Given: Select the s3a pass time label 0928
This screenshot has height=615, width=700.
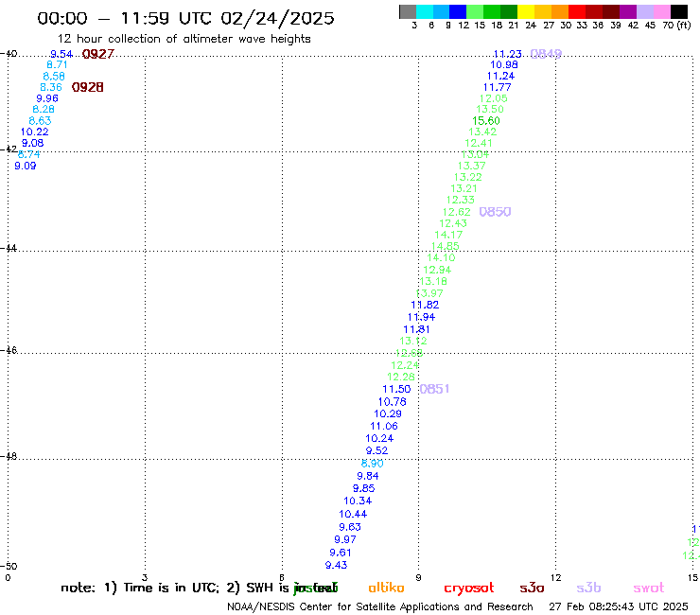Looking at the screenshot, I should (87, 87).
